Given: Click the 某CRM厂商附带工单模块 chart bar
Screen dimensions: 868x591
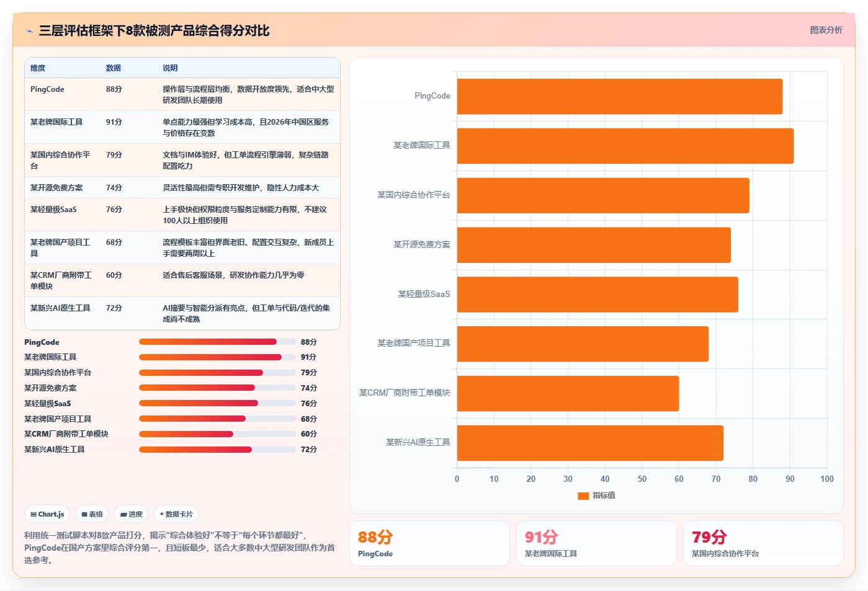Looking at the screenshot, I should click(568, 393).
